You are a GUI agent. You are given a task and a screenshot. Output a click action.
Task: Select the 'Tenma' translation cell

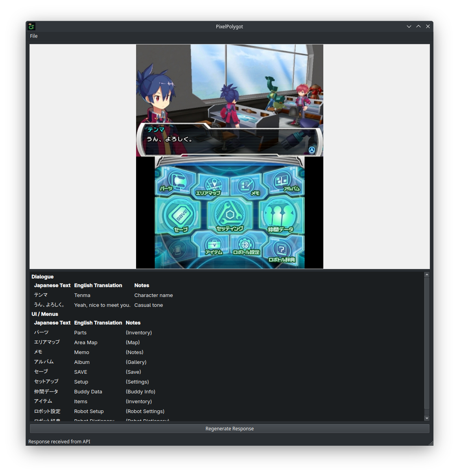coord(82,295)
